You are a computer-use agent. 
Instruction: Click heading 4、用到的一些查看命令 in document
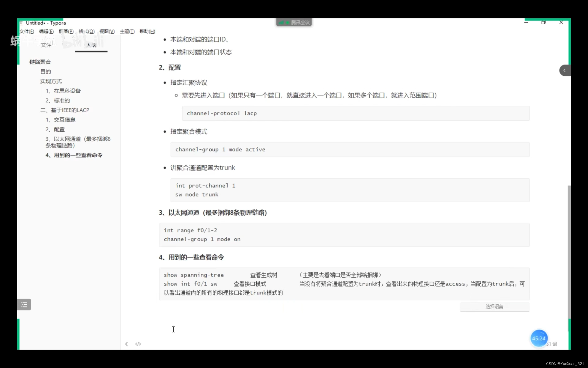[192, 257]
